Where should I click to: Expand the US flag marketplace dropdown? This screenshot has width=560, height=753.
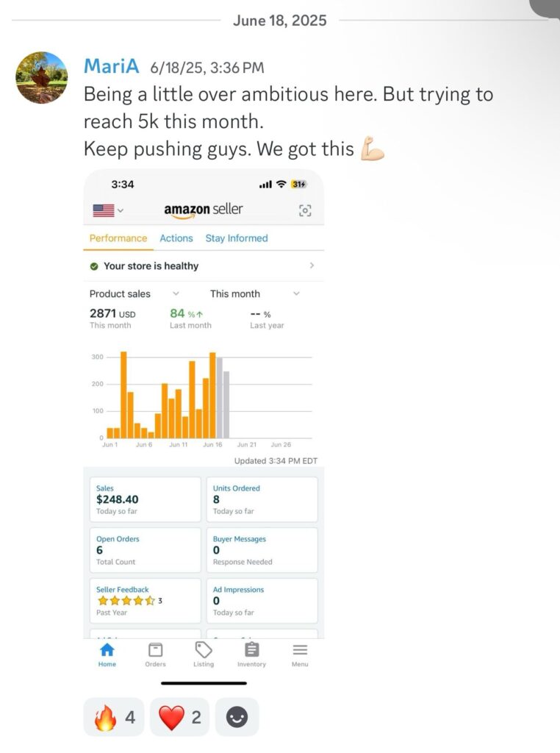pyautogui.click(x=108, y=210)
